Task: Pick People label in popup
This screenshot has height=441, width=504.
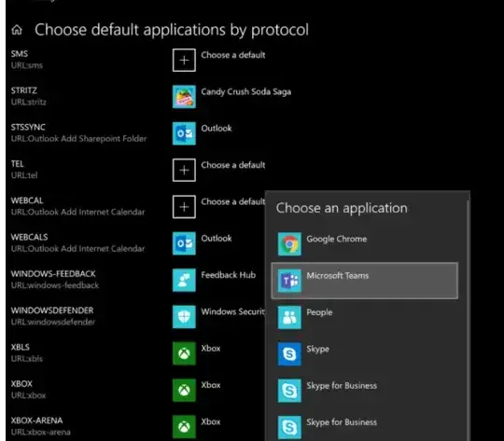Action: click(x=319, y=312)
